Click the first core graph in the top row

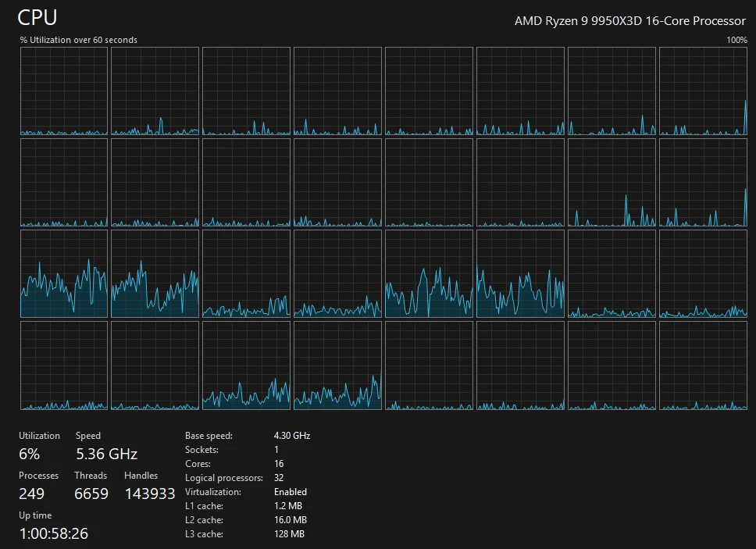click(x=63, y=91)
